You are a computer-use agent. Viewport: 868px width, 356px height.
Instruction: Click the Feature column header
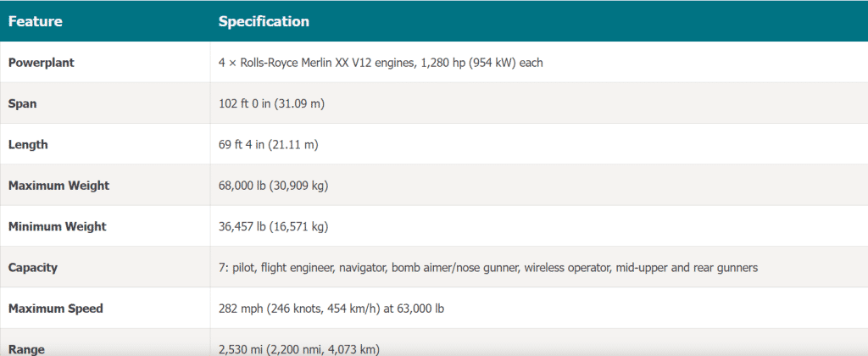pos(35,21)
